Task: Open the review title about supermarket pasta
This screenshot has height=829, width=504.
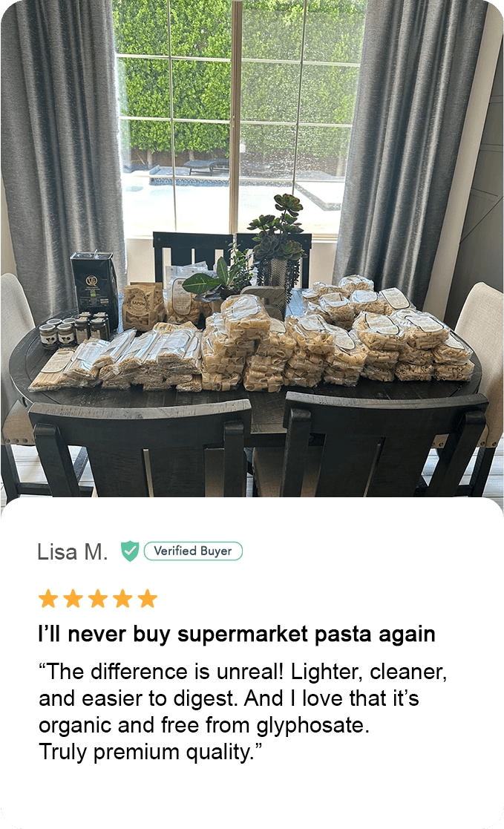Action: [x=236, y=634]
